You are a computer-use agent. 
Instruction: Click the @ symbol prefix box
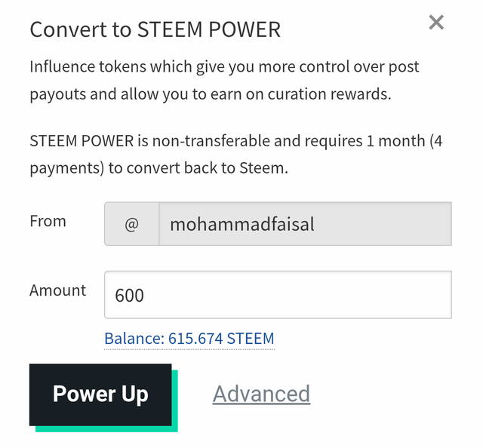(x=131, y=224)
